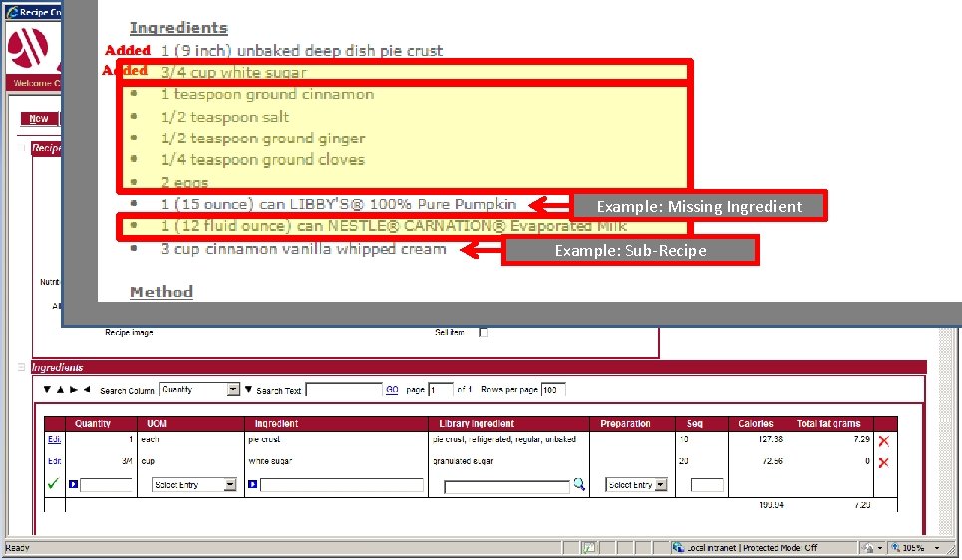Click '1/4 teaspoon ground cloves' line in overlay
This screenshot has width=962, height=560.
pos(262,160)
